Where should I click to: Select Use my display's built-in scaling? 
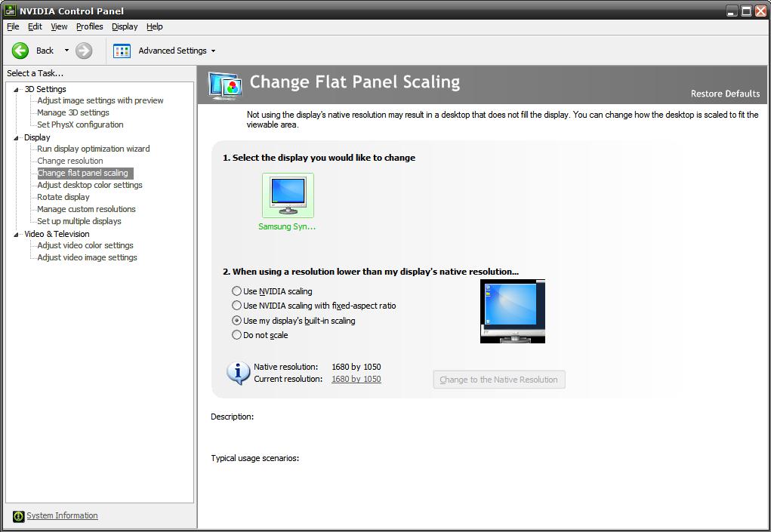(x=236, y=320)
